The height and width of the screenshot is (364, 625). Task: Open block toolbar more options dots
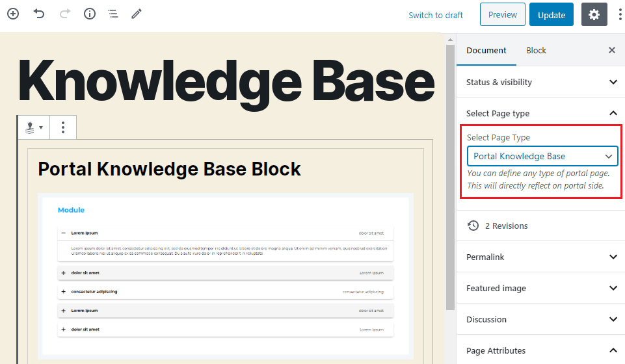[63, 127]
